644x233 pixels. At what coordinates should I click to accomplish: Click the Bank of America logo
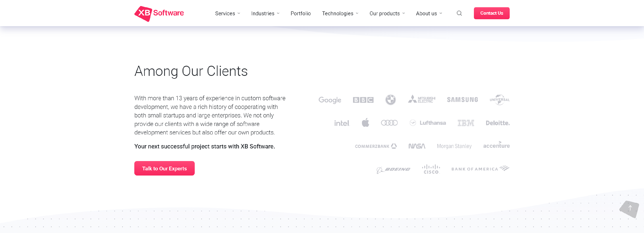[x=480, y=168]
